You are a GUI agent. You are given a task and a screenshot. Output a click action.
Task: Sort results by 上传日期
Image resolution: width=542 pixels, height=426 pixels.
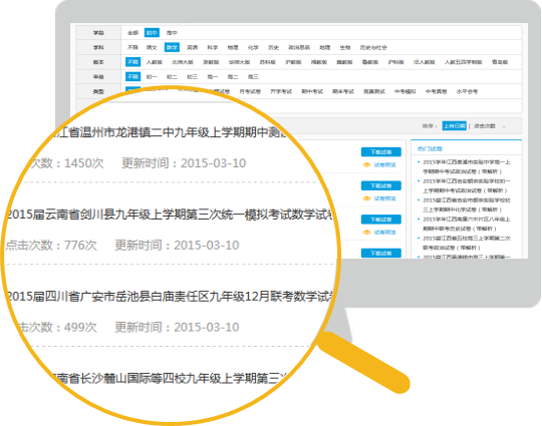[x=454, y=126]
